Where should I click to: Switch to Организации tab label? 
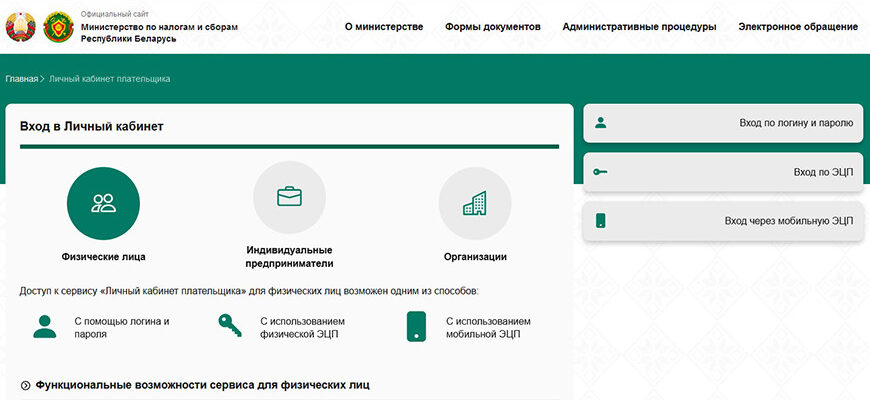click(475, 257)
